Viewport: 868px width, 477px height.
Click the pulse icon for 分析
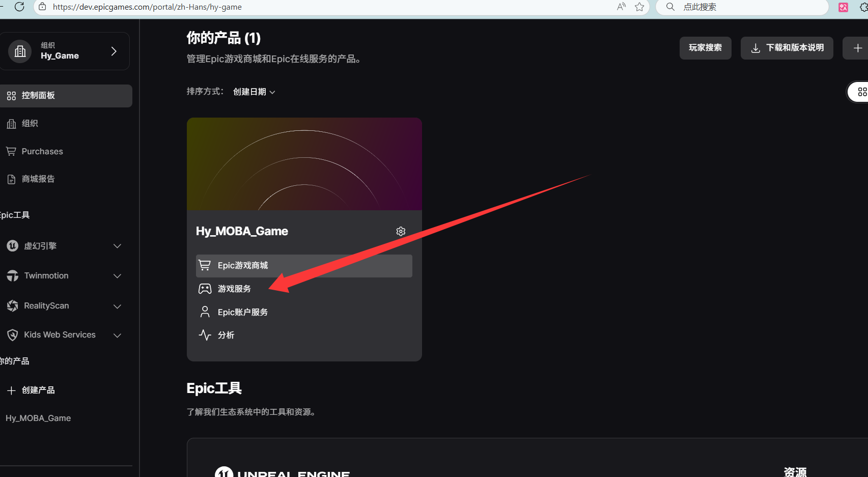205,335
